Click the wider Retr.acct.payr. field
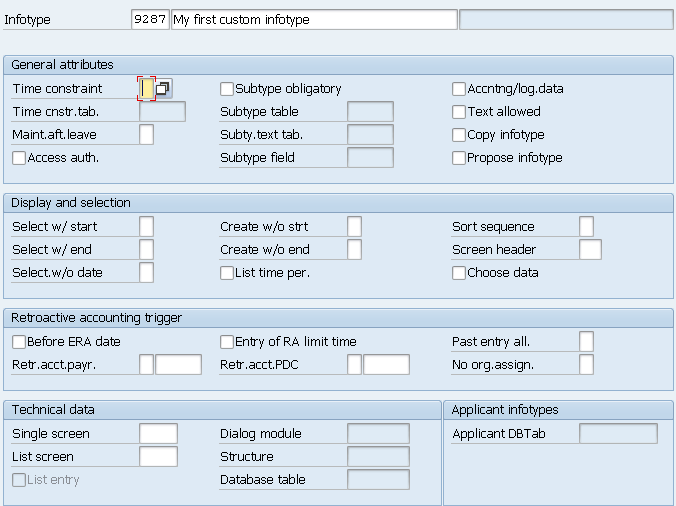676x506 pixels. click(178, 365)
